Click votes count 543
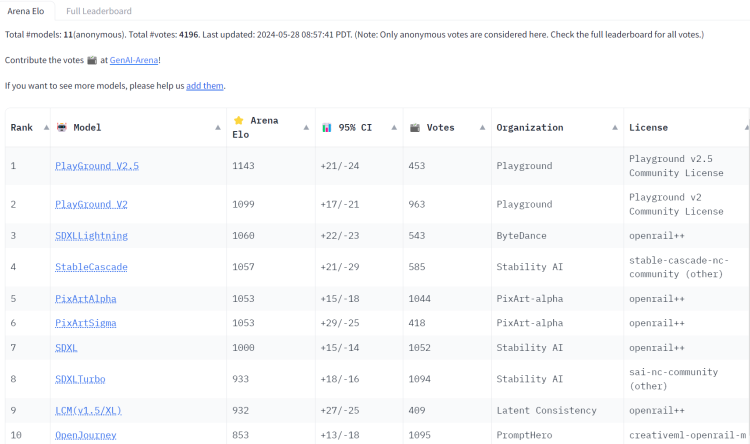 417,236
